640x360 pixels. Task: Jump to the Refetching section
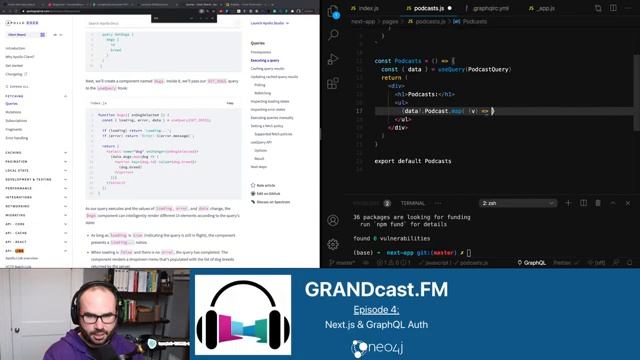click(262, 93)
